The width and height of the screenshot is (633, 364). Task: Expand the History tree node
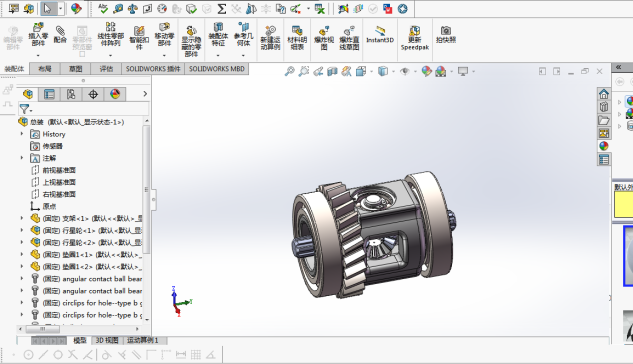[22, 134]
